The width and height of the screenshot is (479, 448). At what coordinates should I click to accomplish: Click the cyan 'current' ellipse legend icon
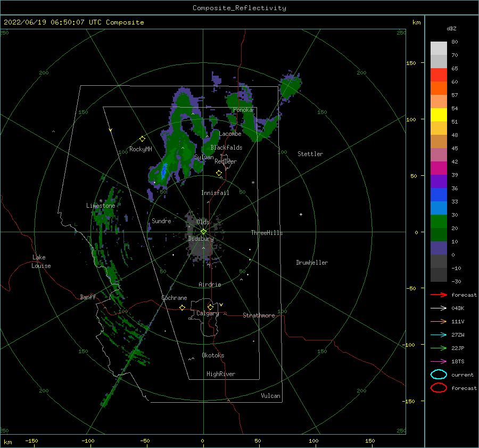[439, 374]
